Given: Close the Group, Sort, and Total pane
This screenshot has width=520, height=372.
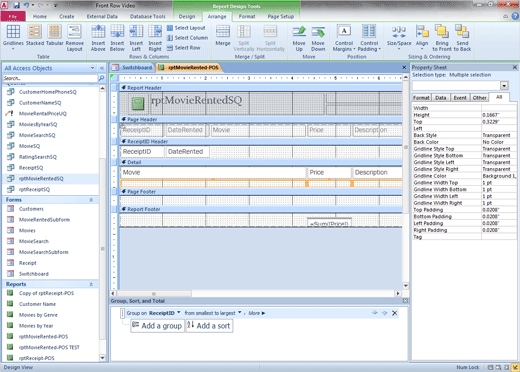Looking at the screenshot, I should (405, 301).
